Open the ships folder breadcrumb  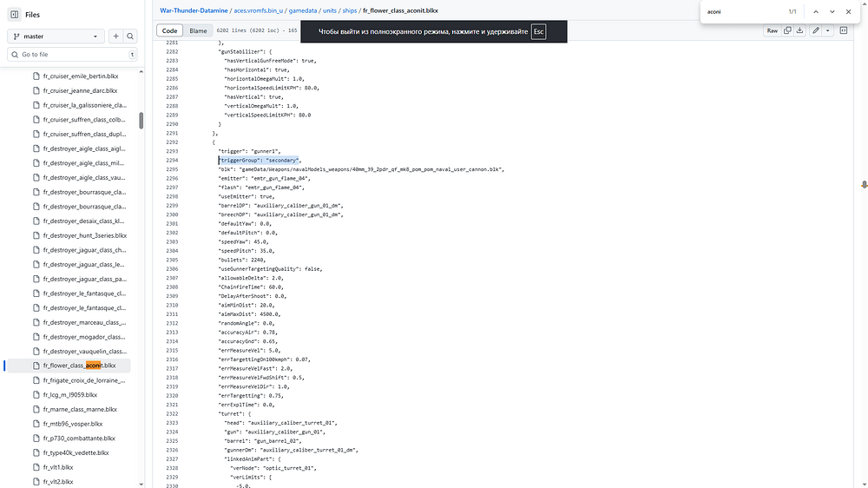(349, 10)
